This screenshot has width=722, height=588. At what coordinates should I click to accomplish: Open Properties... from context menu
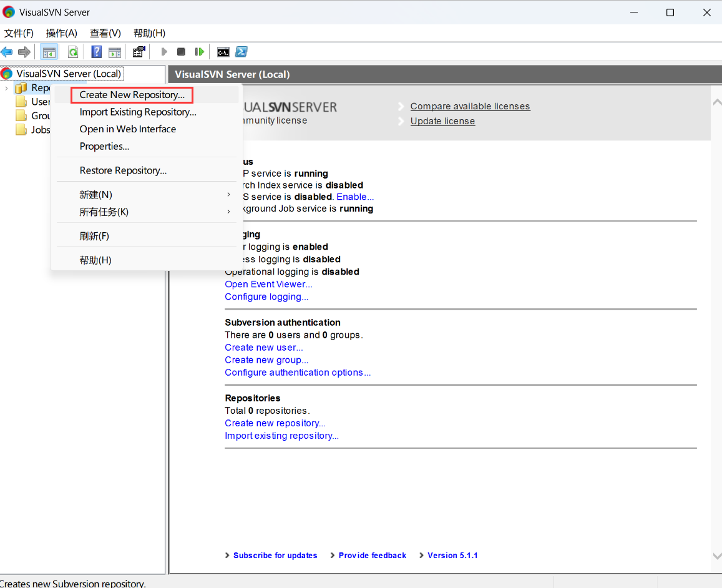point(147,147)
